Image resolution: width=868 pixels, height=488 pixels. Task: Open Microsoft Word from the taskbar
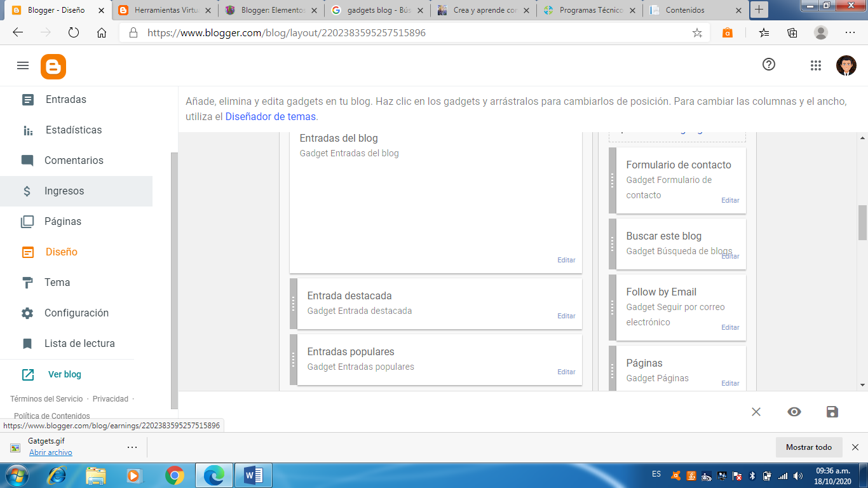tap(253, 475)
